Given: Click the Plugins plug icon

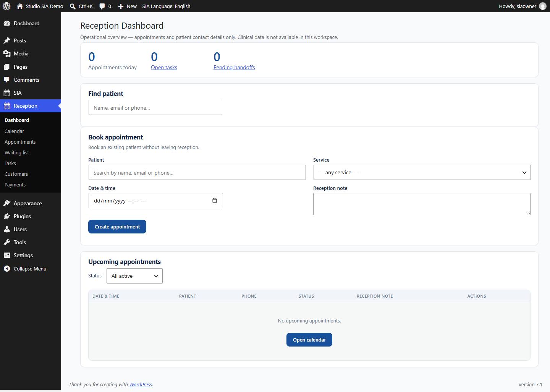Looking at the screenshot, I should [7, 216].
